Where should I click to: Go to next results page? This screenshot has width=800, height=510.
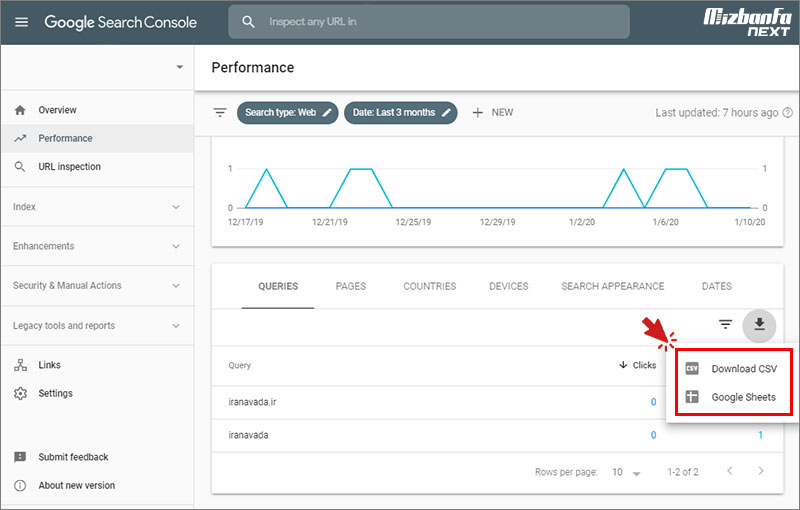click(x=761, y=471)
